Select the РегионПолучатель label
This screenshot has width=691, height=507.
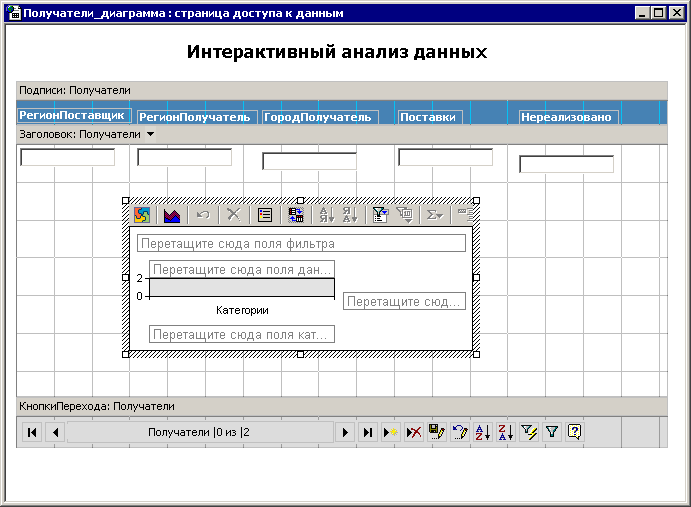(197, 117)
